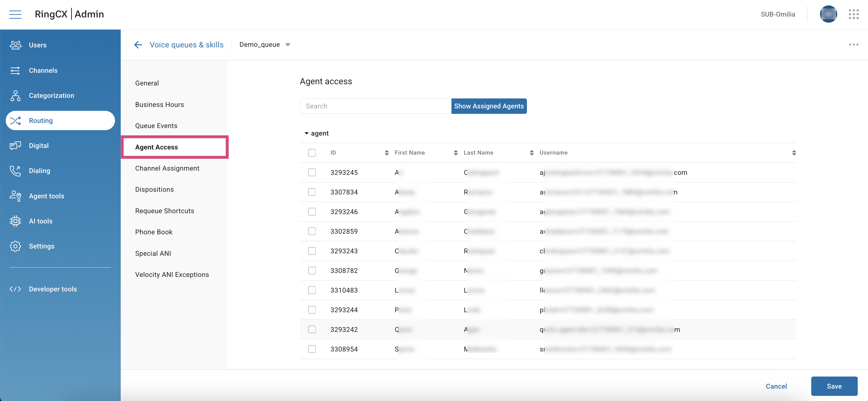The image size is (868, 401).
Task: Open the Categorization section
Action: point(51,95)
